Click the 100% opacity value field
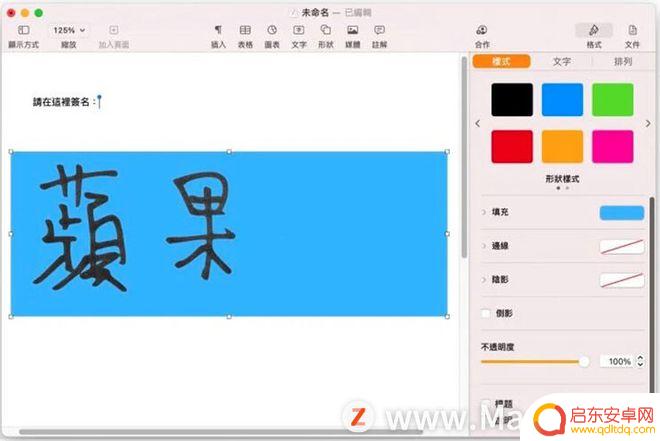660x441 pixels. [x=617, y=361]
